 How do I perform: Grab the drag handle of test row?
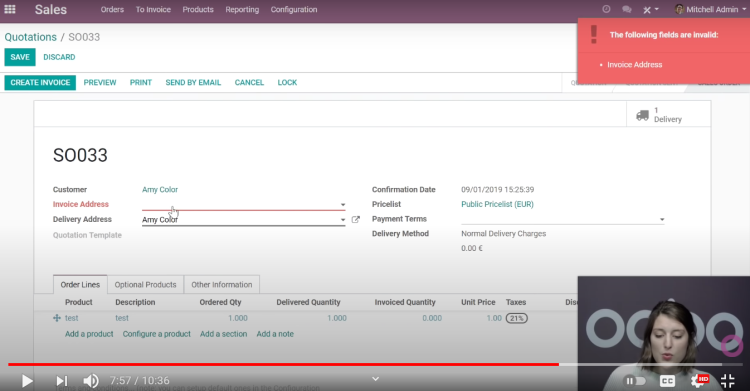point(56,318)
